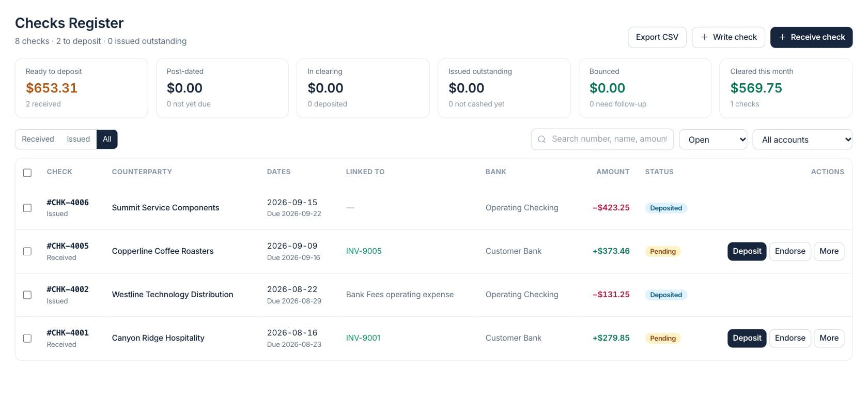Open linked invoice INV-9001

point(363,338)
